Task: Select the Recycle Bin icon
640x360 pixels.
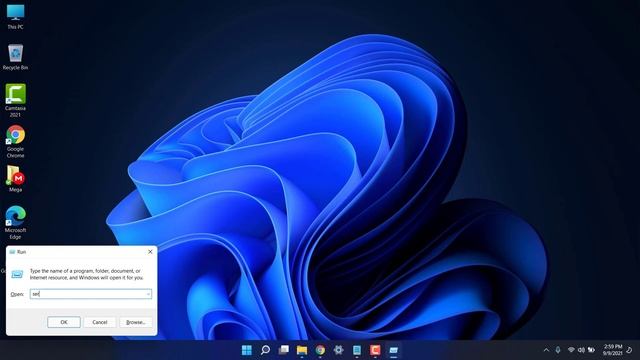Action: (16, 57)
